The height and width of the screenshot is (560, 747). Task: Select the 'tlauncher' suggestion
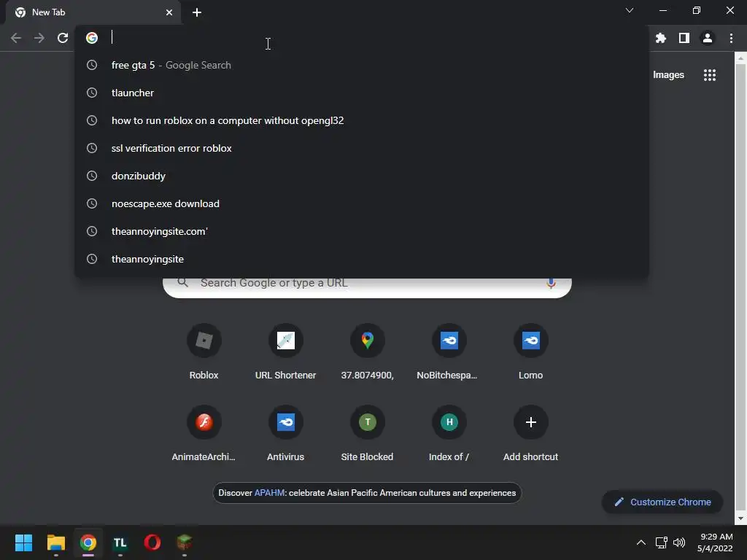362,93
